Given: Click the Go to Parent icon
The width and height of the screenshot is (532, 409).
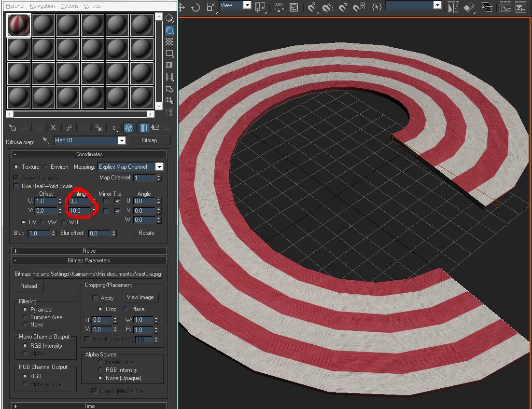Looking at the screenshot, I should [x=155, y=128].
